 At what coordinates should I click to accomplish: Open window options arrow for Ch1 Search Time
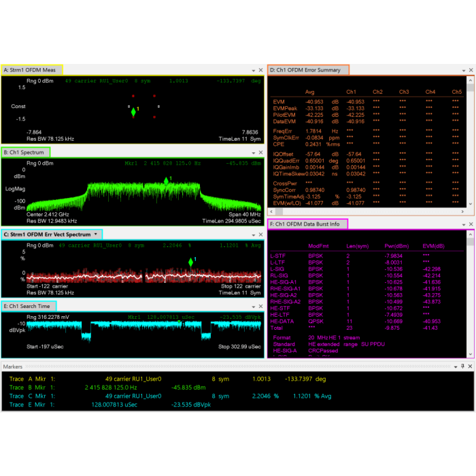tap(252, 307)
